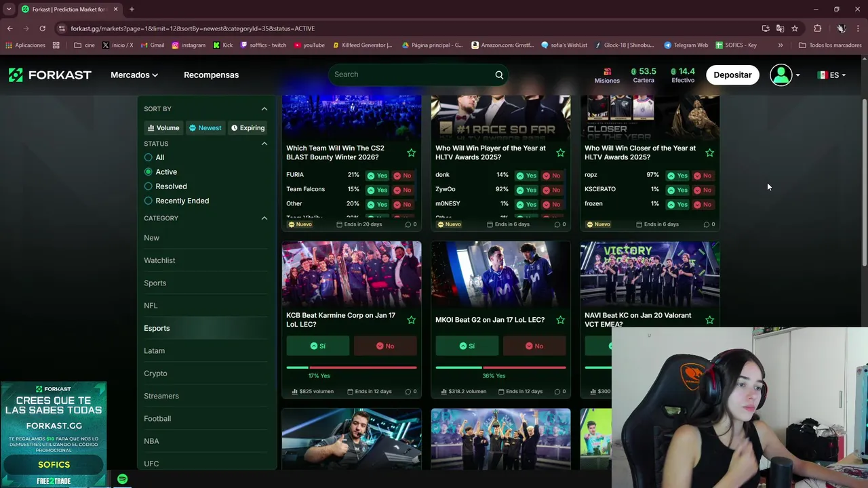868x488 pixels.
Task: Choose Yes for FURIA
Action: pyautogui.click(x=377, y=176)
